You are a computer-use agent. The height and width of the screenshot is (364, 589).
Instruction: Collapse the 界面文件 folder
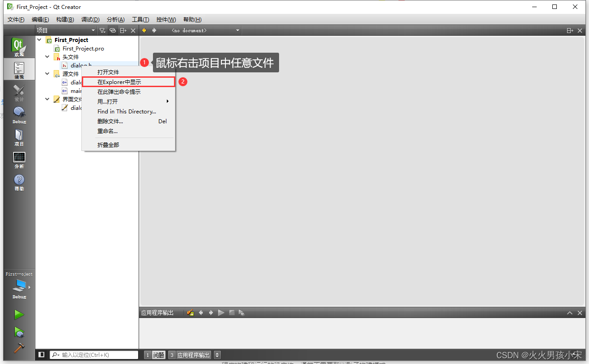[47, 99]
